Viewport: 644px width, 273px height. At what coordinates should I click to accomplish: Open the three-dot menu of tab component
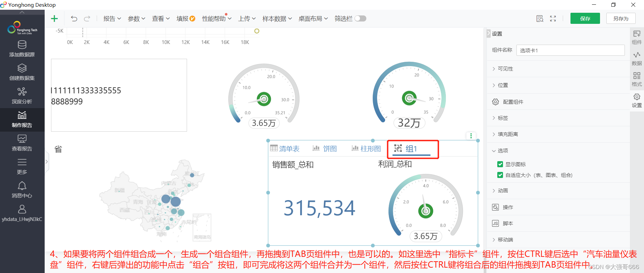[x=471, y=136]
